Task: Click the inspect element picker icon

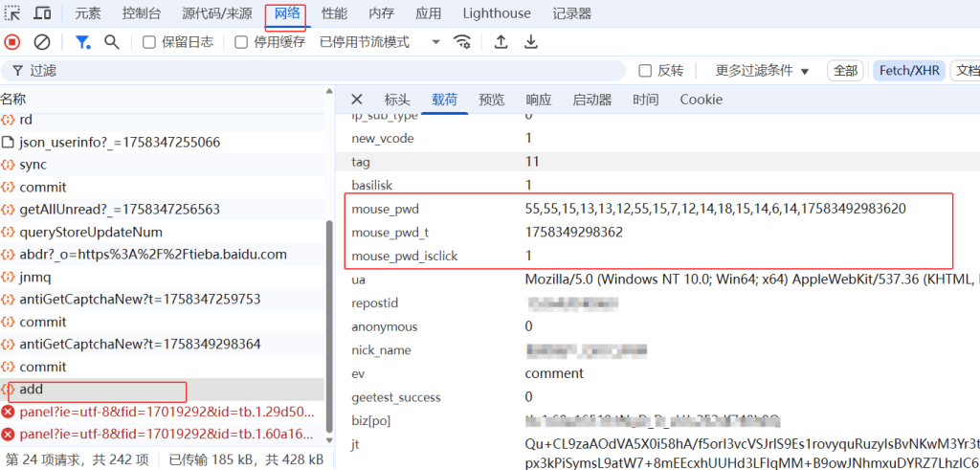Action: pyautogui.click(x=12, y=13)
